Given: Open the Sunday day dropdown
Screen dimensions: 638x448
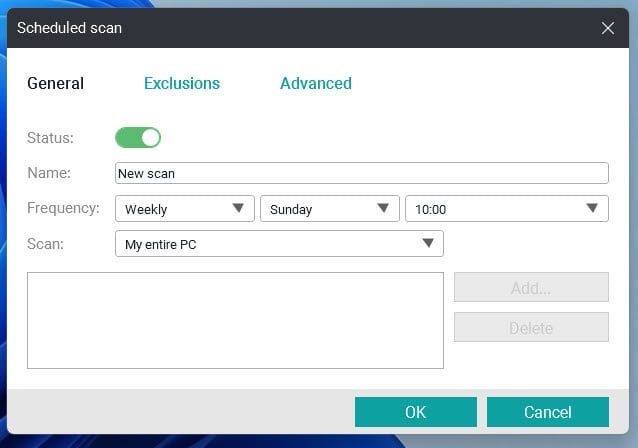Looking at the screenshot, I should click(x=330, y=209).
